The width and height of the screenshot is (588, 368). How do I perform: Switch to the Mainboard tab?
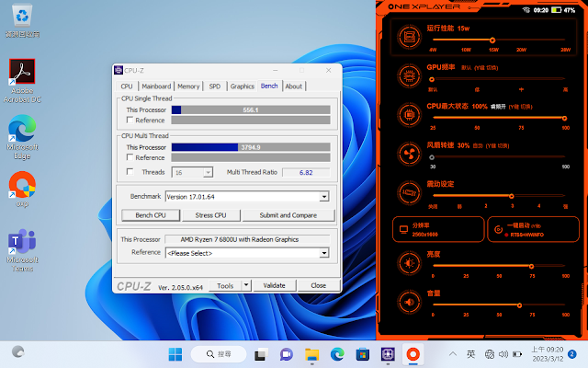(x=156, y=86)
